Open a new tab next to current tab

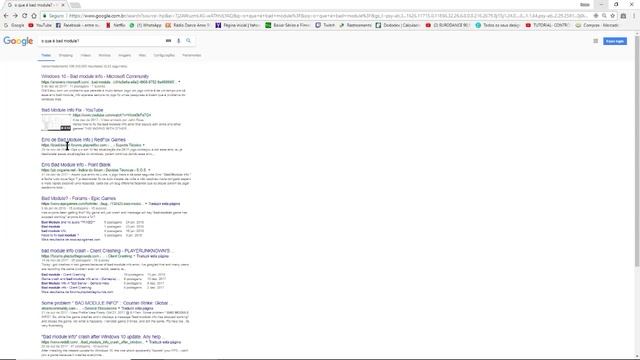(x=75, y=5)
